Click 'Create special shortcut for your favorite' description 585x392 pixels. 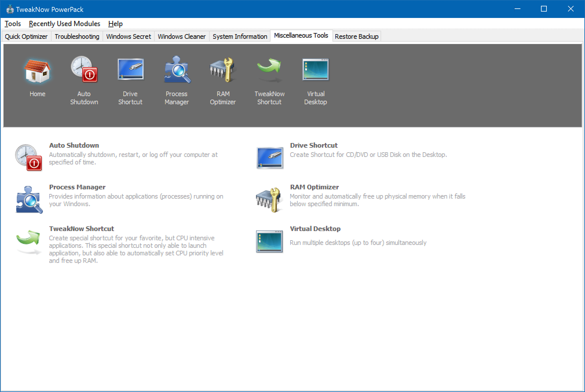(136, 249)
